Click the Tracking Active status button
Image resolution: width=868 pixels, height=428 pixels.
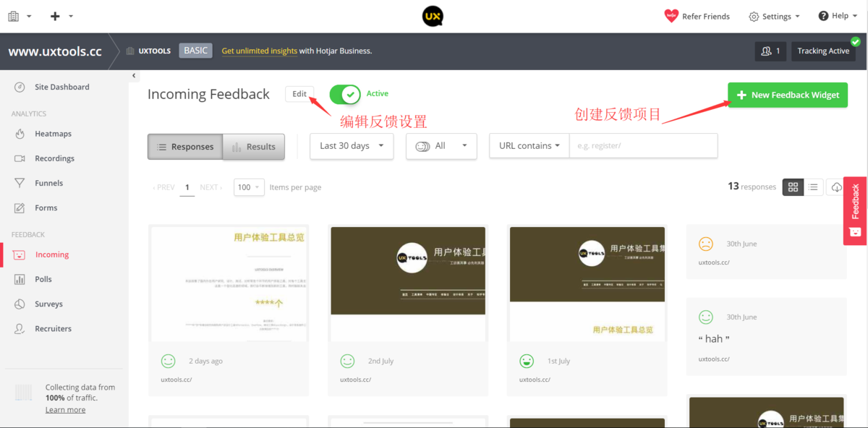823,51
